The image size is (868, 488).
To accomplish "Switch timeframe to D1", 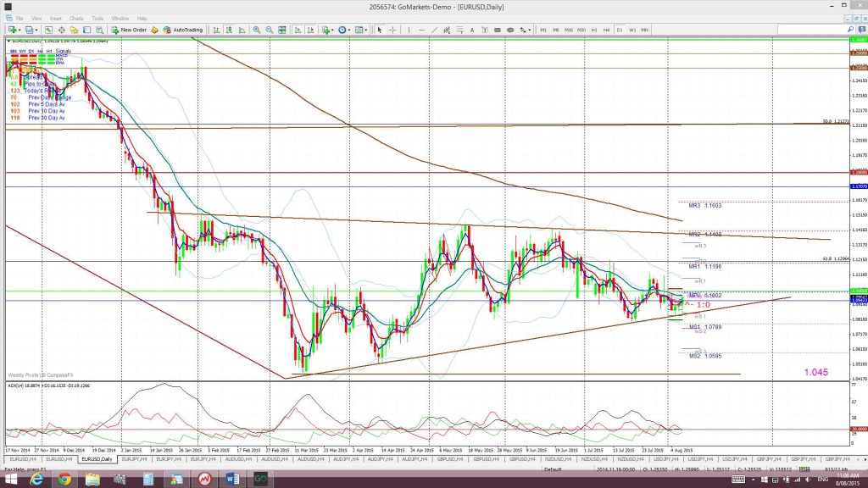I will (620, 30).
